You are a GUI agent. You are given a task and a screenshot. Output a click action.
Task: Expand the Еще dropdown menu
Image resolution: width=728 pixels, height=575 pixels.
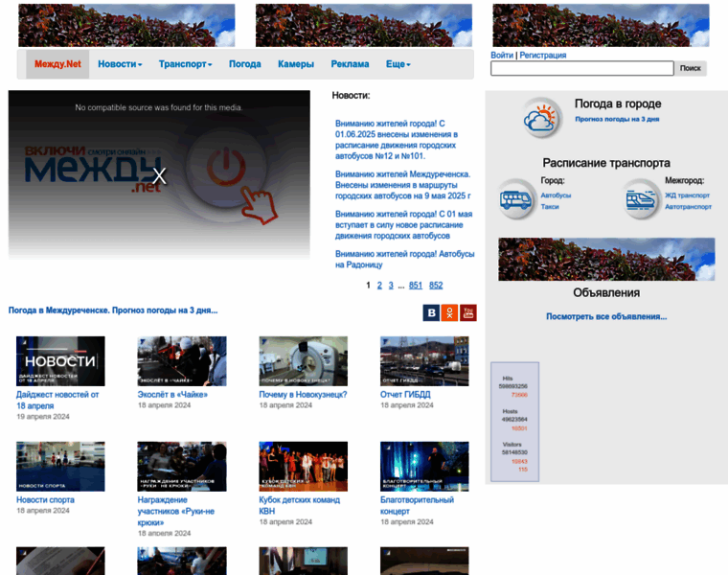pos(398,64)
